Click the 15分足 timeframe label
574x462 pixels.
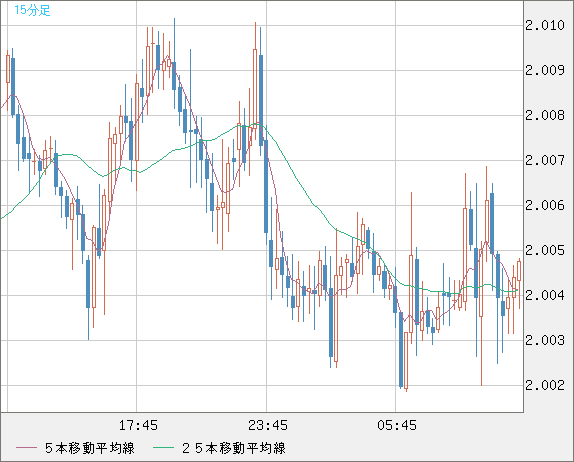32,10
